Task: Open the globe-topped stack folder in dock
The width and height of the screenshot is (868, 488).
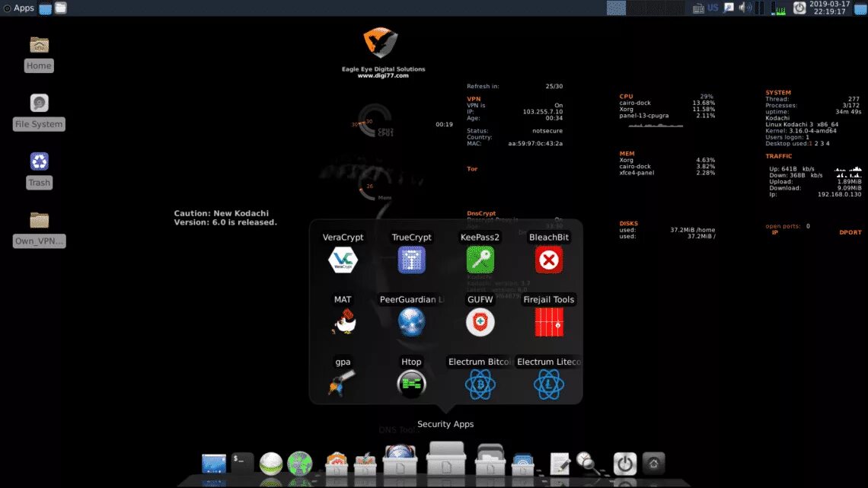Action: 400,461
